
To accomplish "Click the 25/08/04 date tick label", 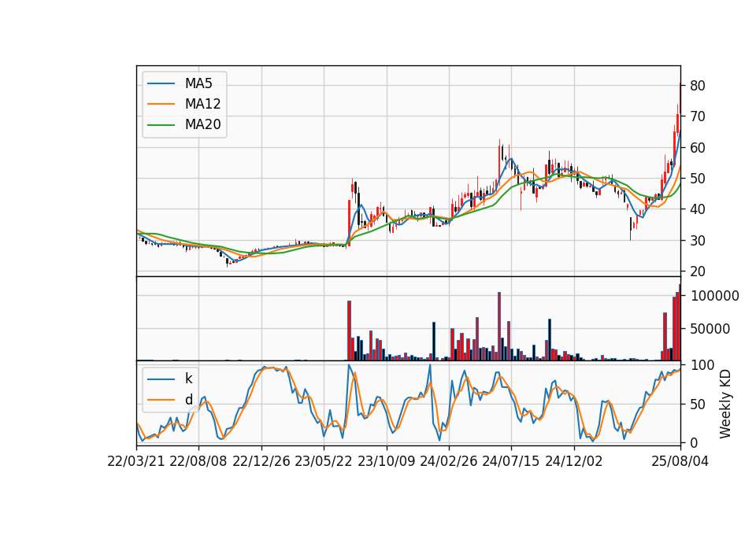I will (x=680, y=461).
